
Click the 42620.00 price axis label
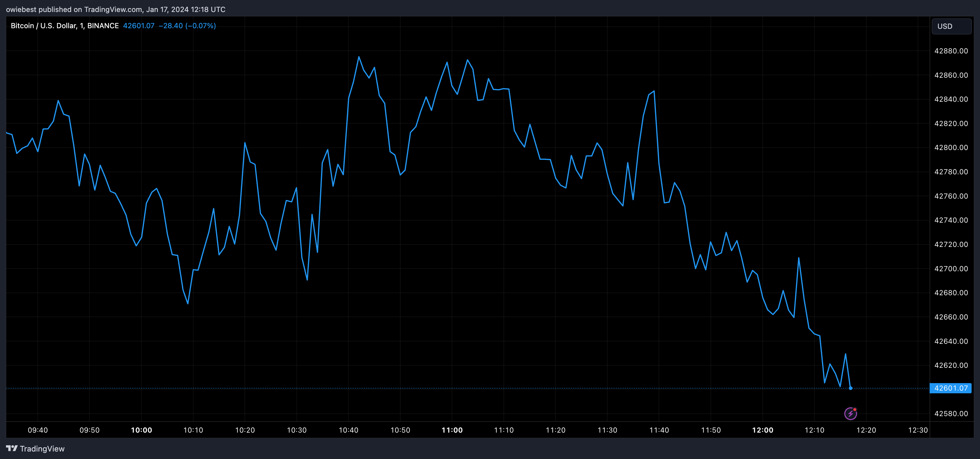(x=951, y=365)
